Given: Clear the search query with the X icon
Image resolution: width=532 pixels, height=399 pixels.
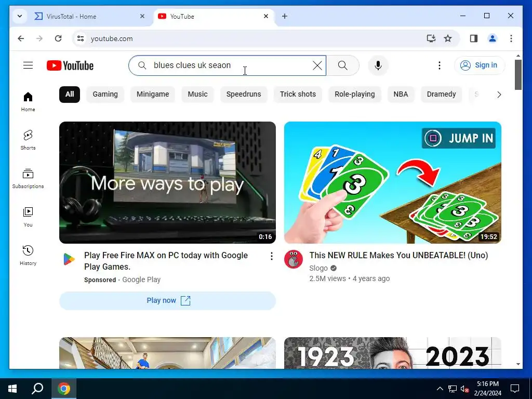Looking at the screenshot, I should point(317,65).
